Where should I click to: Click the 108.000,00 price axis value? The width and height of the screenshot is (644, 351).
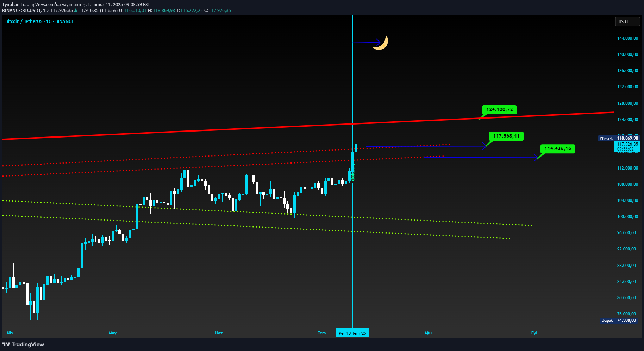(627, 184)
